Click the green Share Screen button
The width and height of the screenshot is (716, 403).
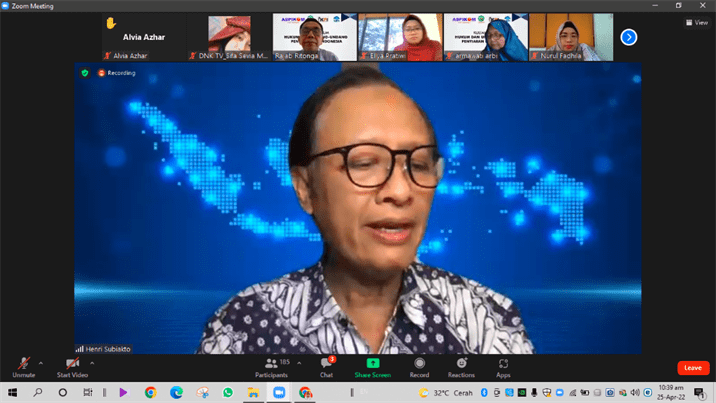point(373,367)
